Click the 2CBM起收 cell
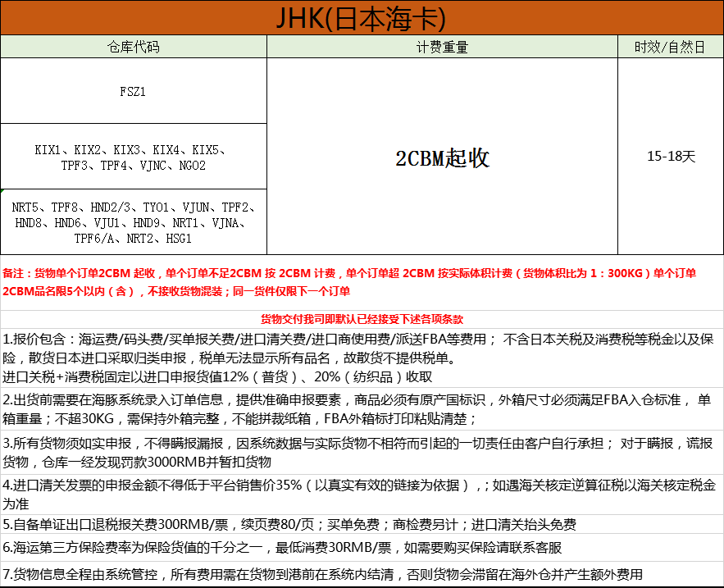This screenshot has width=724, height=588. [x=442, y=157]
